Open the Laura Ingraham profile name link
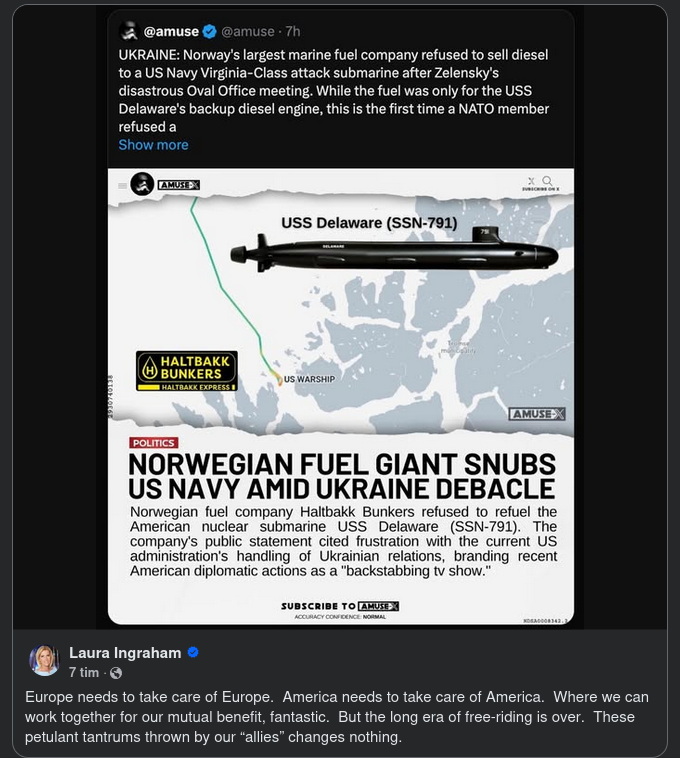This screenshot has width=680, height=758. 125,653
